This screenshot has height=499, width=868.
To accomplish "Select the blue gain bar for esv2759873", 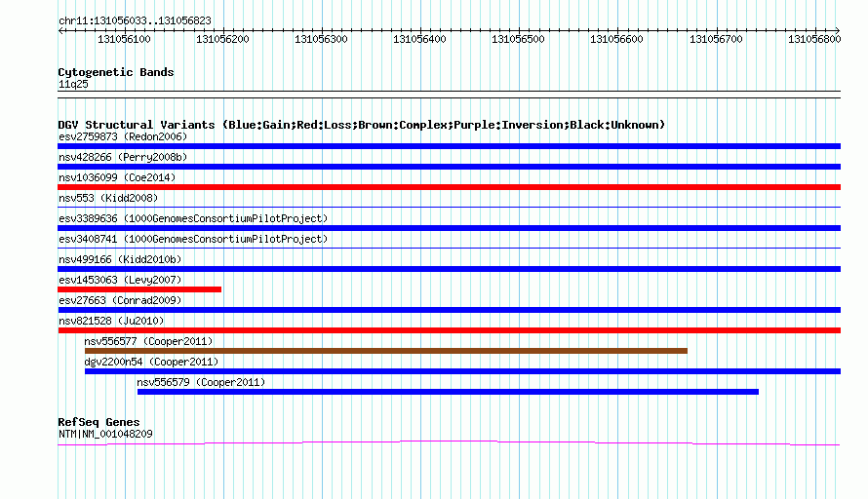I will point(449,146).
